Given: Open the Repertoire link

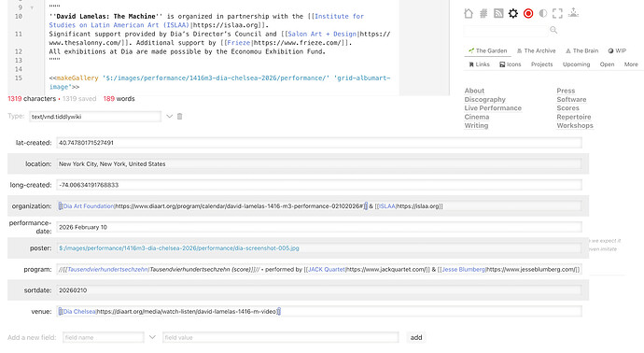Looking at the screenshot, I should click(x=574, y=117).
